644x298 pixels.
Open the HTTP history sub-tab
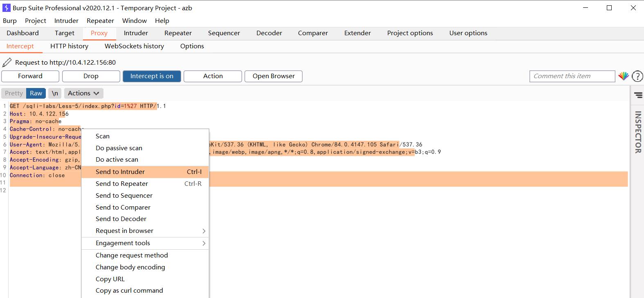(69, 46)
